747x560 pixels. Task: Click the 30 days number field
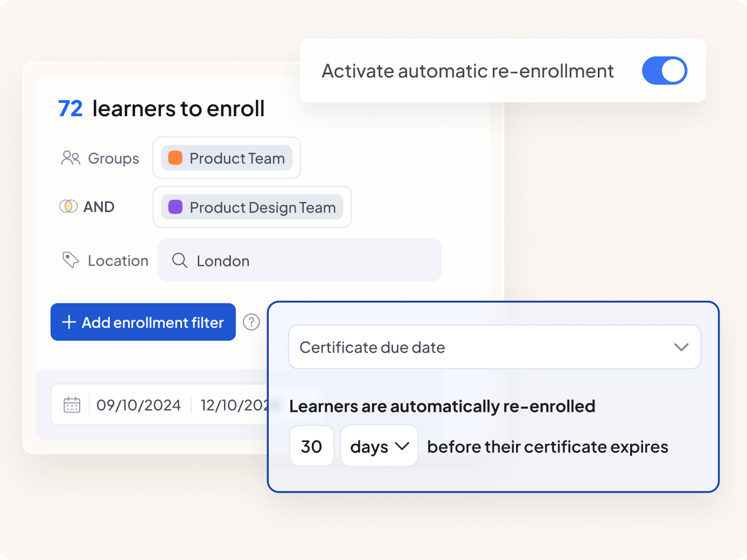pos(311,446)
